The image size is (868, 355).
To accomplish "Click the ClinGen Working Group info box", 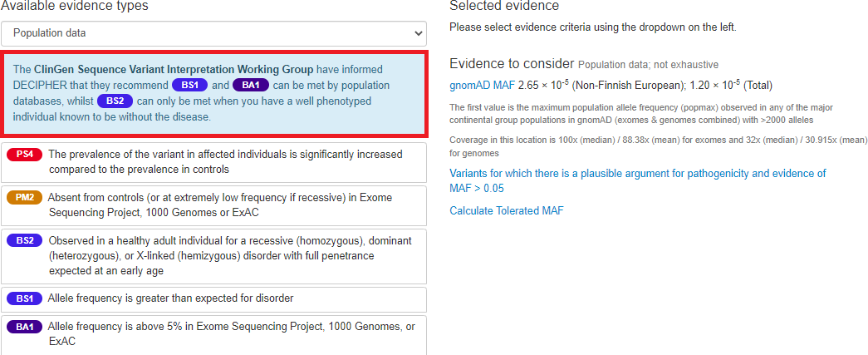I will 213,94.
